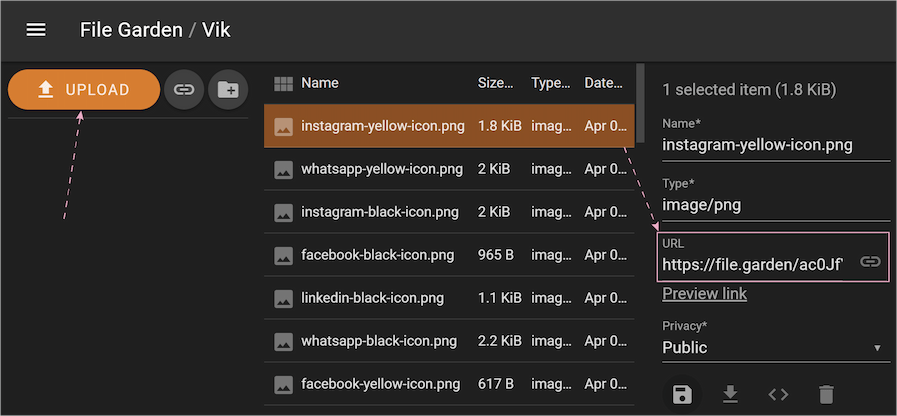Delete the selected file with trash icon
Viewport: 897px width, 416px height.
pyautogui.click(x=826, y=394)
